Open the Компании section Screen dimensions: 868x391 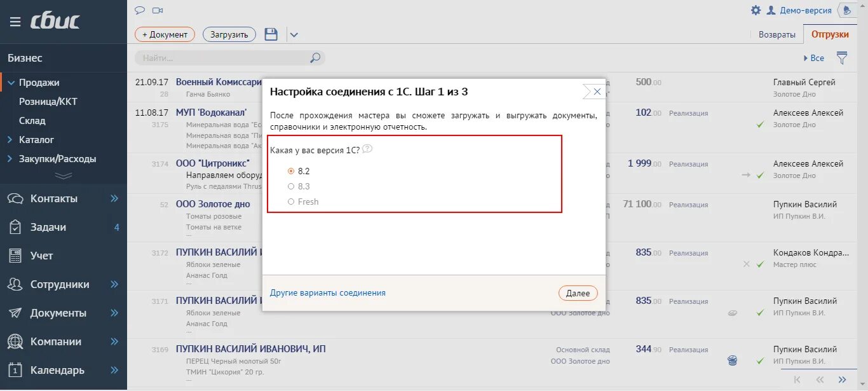click(56, 341)
